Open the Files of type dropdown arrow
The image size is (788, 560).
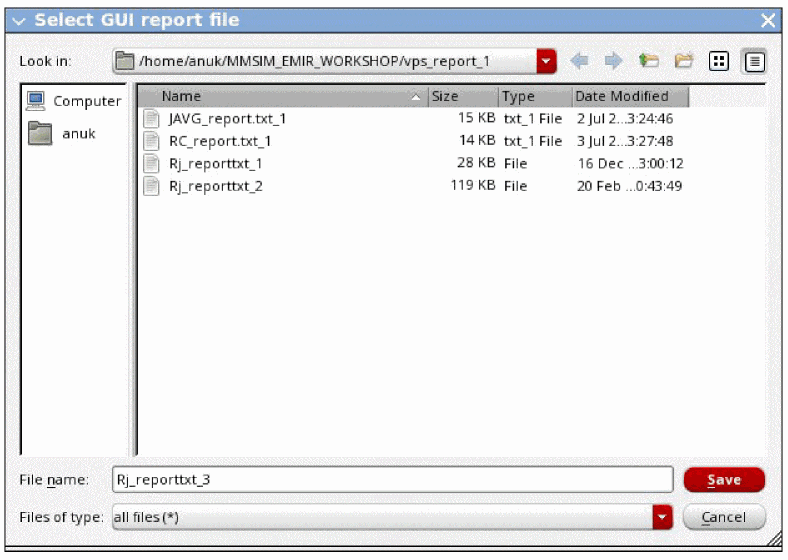point(662,517)
